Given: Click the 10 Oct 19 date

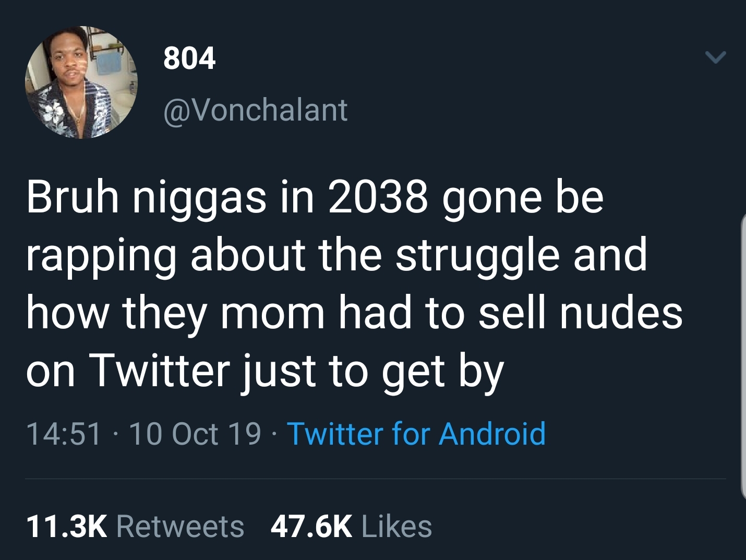Looking at the screenshot, I should tap(195, 434).
